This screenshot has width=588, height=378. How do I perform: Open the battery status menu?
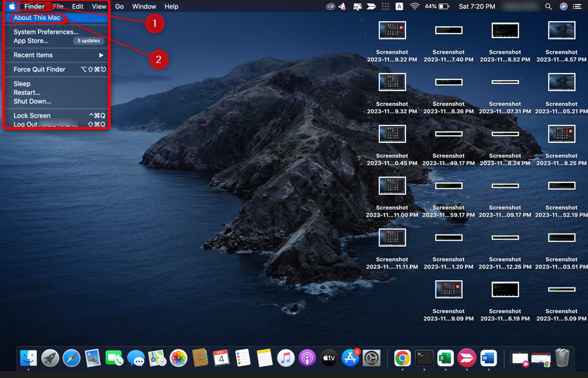click(x=443, y=7)
